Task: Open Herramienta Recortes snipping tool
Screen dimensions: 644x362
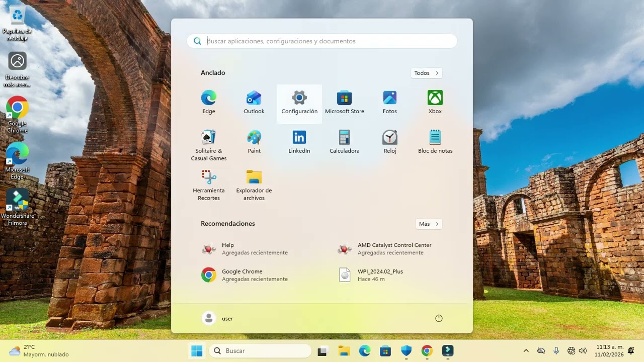Action: [208, 185]
